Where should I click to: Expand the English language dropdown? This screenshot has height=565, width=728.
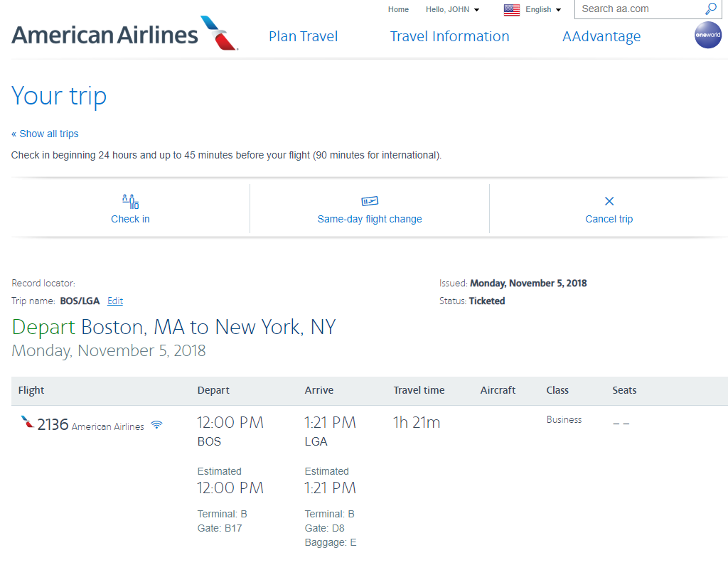tap(543, 9)
